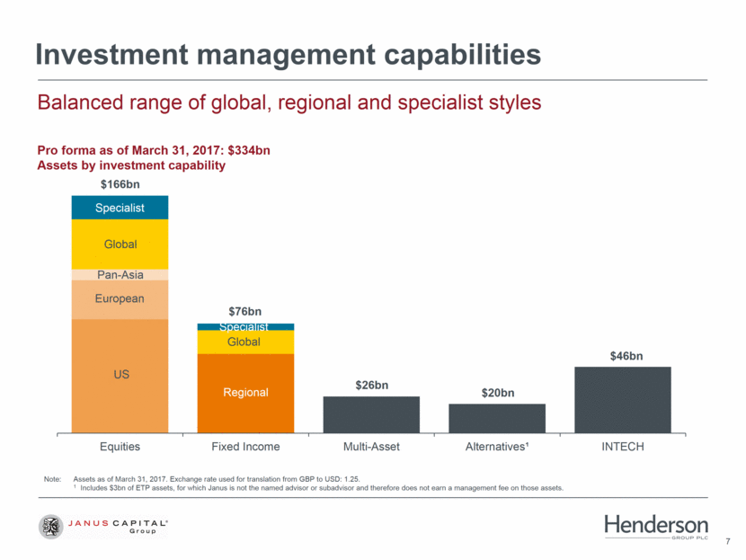746x560 pixels.
Task: Click the Pan-Asia segment in Equities bar
Action: click(x=120, y=275)
